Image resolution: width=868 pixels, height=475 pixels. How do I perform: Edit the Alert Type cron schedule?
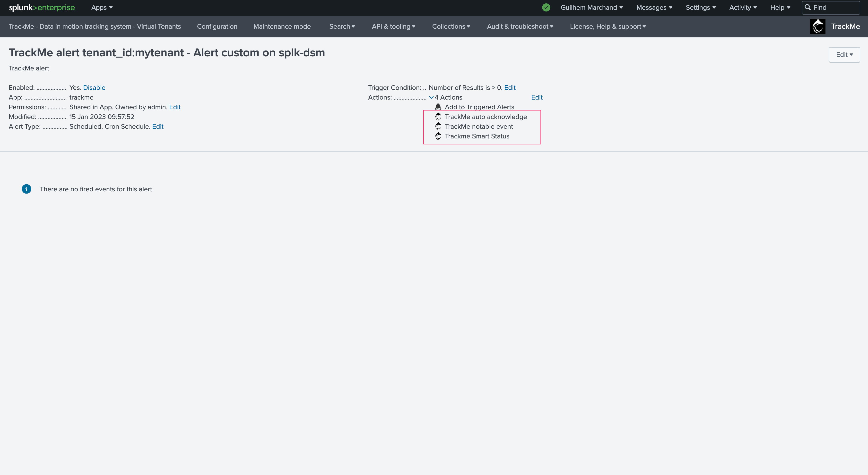[157, 127]
